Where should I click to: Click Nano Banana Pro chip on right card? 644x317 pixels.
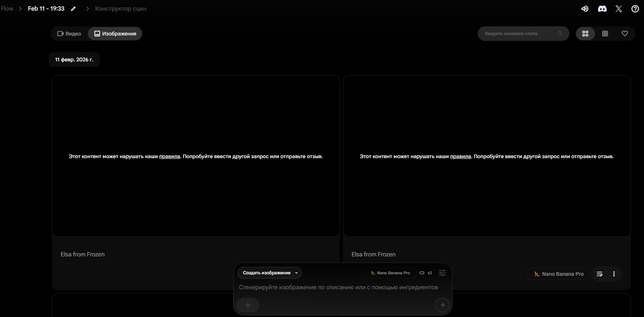tap(558, 274)
